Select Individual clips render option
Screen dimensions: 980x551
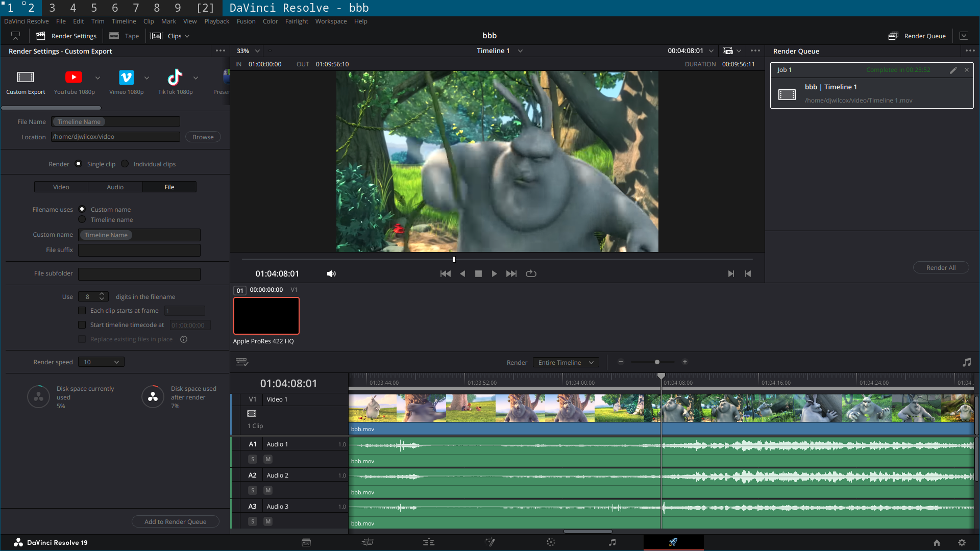tap(125, 164)
